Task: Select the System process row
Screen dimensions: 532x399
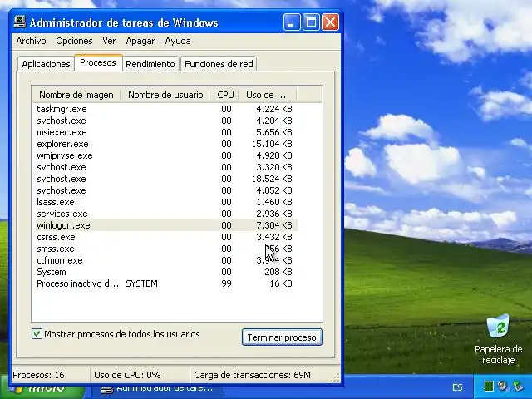Action: click(165, 272)
